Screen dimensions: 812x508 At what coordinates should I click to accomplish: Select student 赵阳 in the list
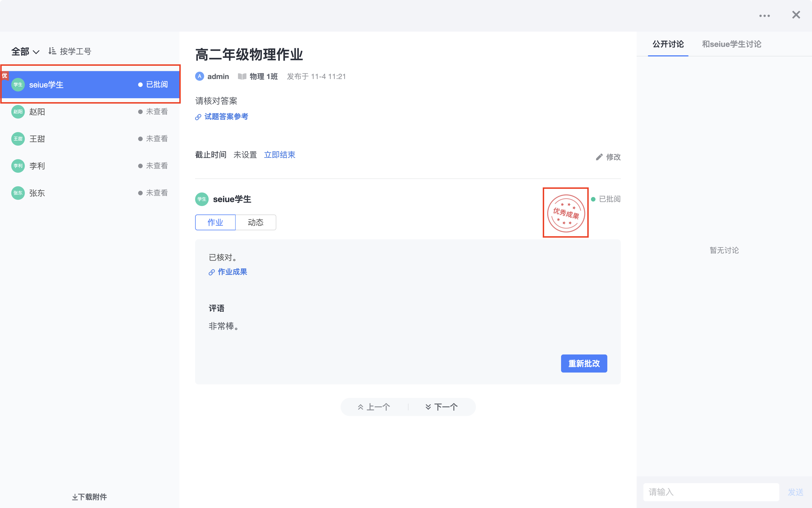(x=90, y=111)
